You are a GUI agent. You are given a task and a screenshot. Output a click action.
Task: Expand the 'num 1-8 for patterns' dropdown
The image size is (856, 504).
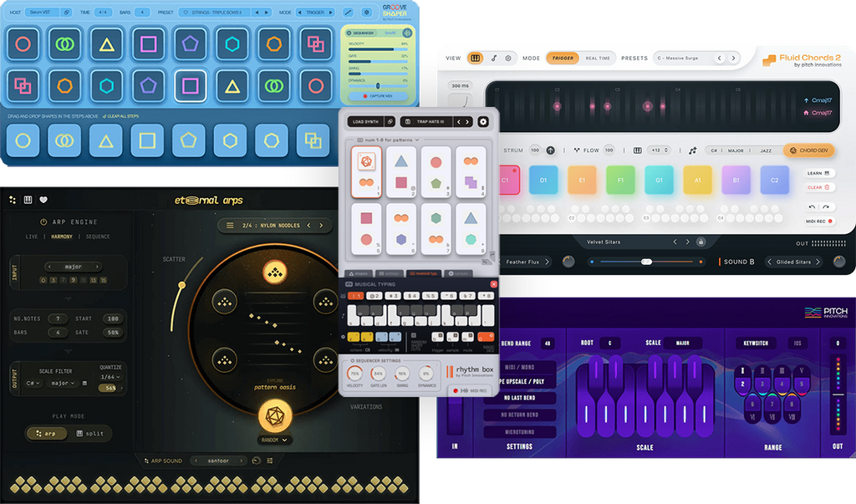click(x=388, y=140)
